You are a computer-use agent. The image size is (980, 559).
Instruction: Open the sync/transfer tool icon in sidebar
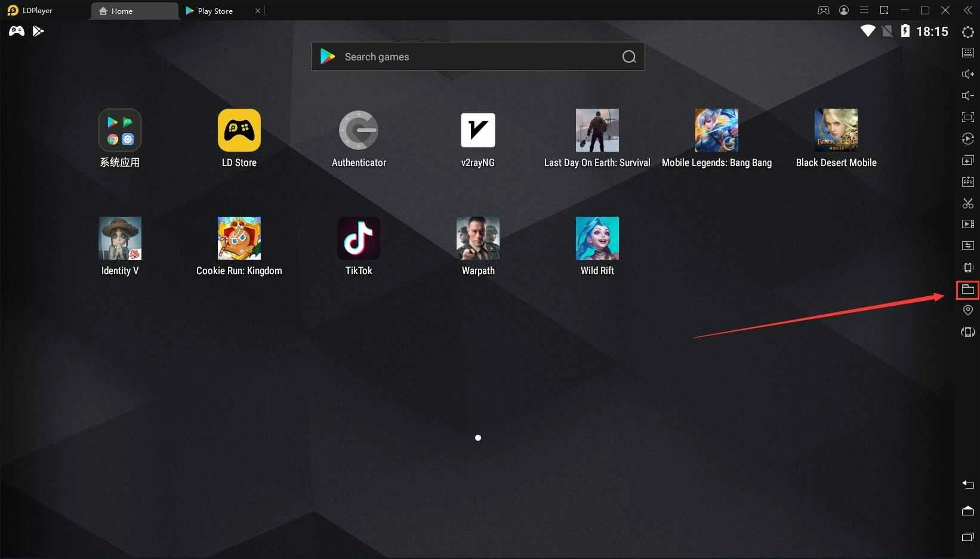(x=967, y=245)
